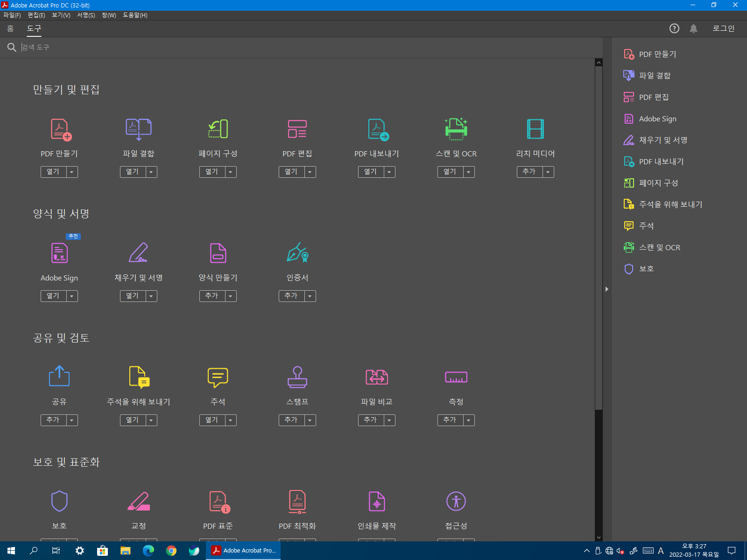
Task: Open the 도움말(H) menu
Action: (135, 15)
